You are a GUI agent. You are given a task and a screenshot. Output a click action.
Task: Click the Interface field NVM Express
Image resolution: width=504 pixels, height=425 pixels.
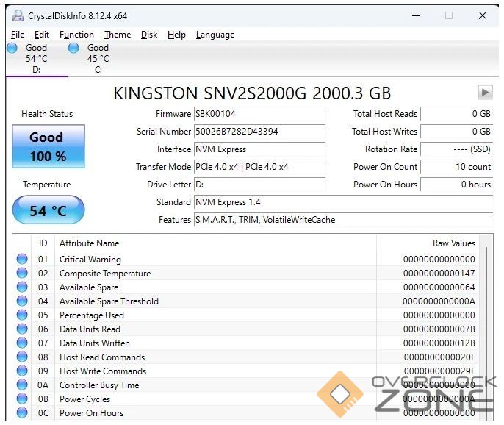click(x=260, y=149)
